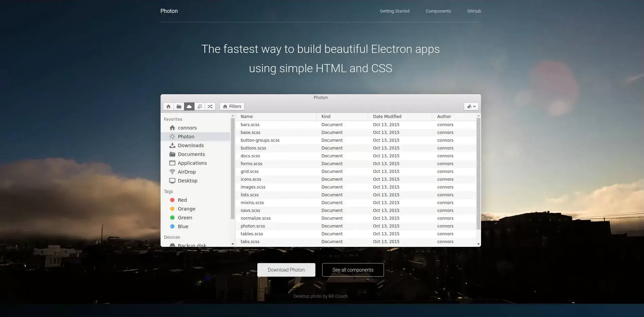Click the See all components button
The width and height of the screenshot is (644, 317).
(x=353, y=270)
